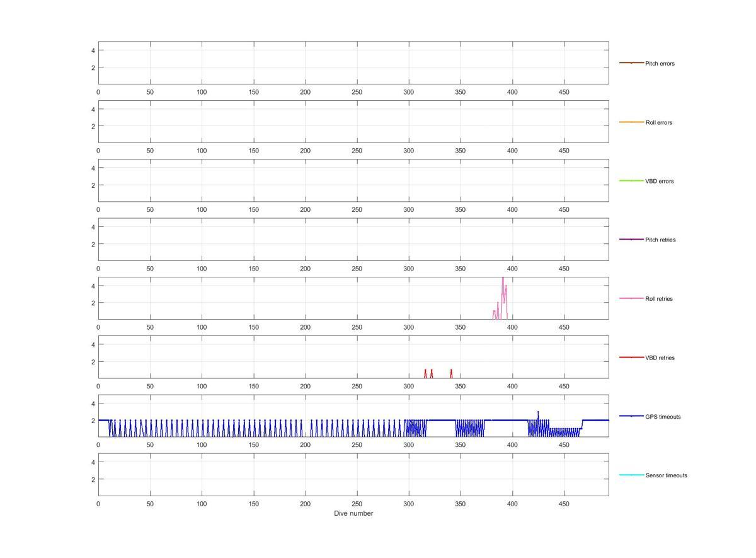
Task: Click the 100 tick under Pitch errors plot
Action: pos(202,92)
